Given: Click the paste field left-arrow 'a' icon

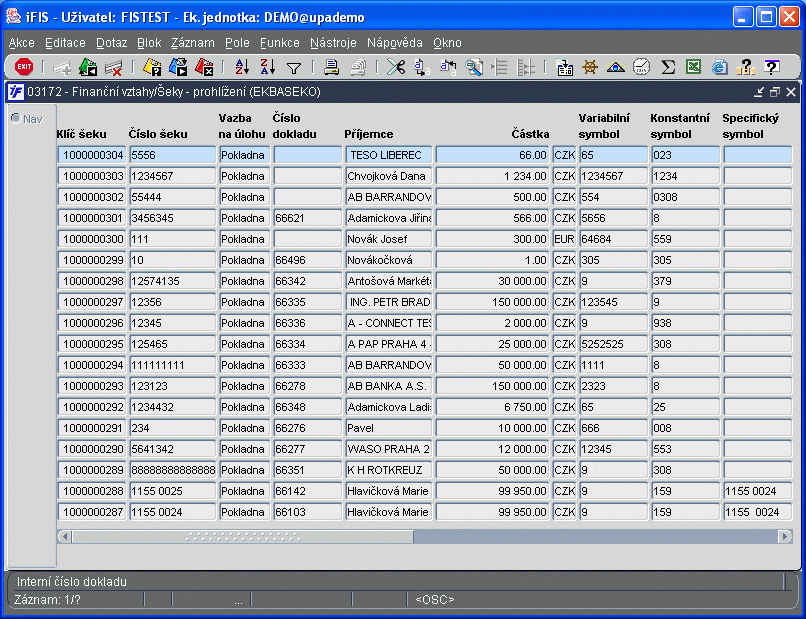Looking at the screenshot, I should tap(448, 67).
